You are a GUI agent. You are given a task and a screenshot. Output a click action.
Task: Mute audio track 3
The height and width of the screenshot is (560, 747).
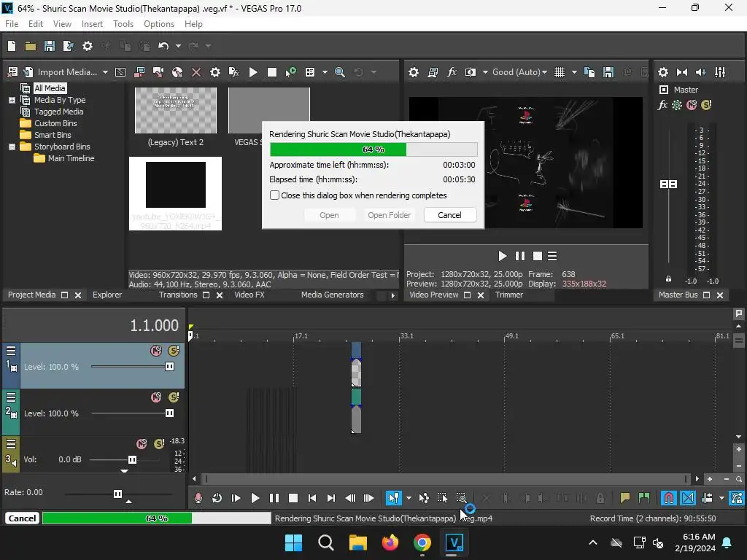click(142, 444)
